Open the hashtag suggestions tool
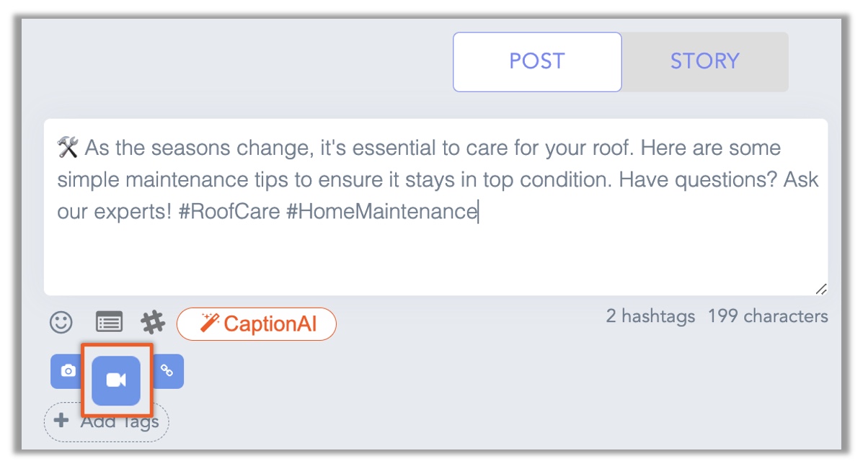868x474 pixels. point(152,321)
